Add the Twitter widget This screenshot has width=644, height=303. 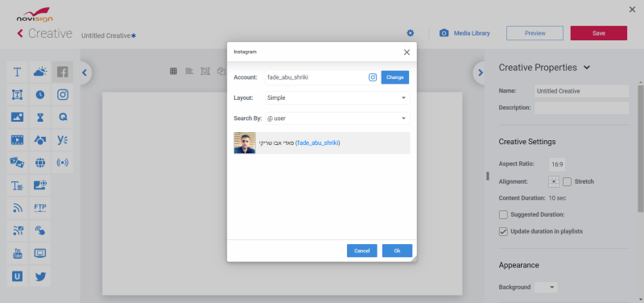coord(39,276)
